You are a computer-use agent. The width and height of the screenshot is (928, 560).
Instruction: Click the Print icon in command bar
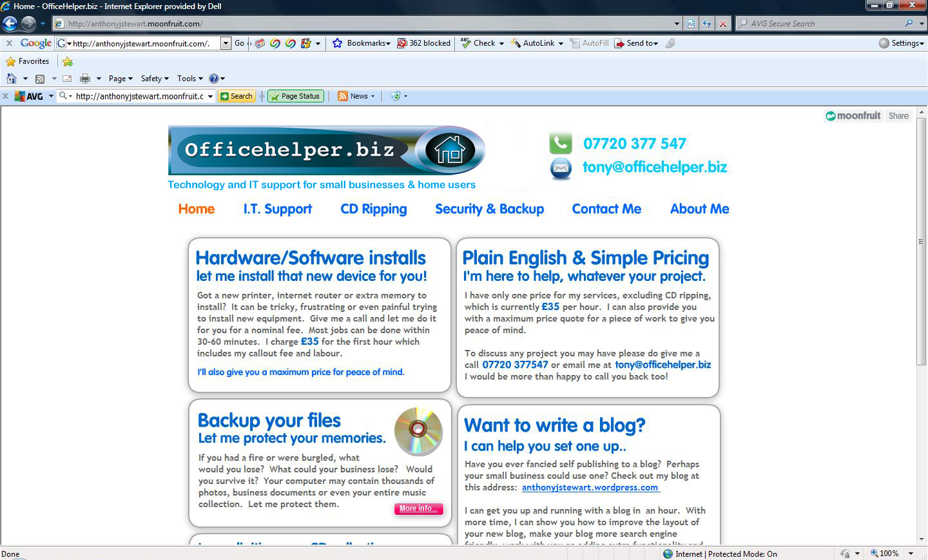click(84, 79)
